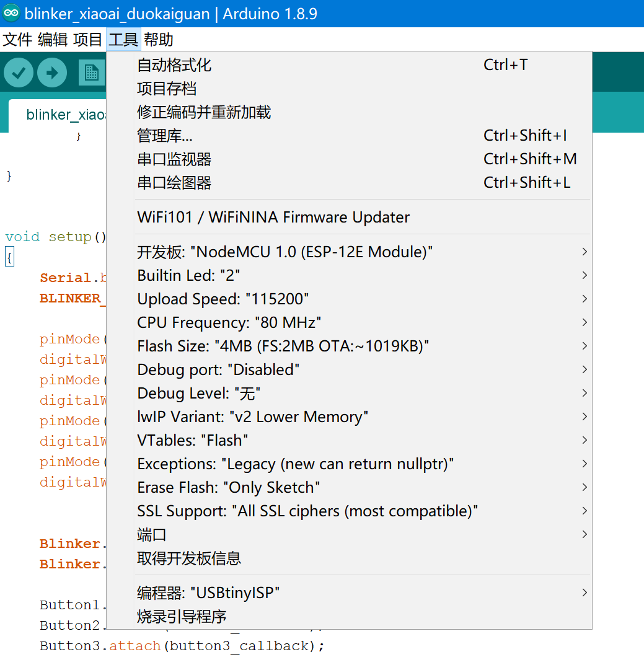
Task: Expand Flash Size 4MB submenu
Action: pos(349,346)
